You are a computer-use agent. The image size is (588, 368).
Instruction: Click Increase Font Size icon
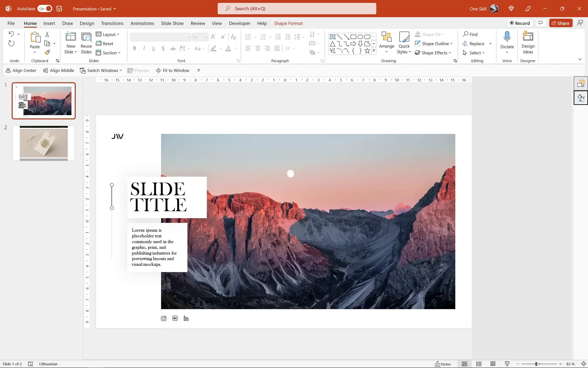[213, 37]
